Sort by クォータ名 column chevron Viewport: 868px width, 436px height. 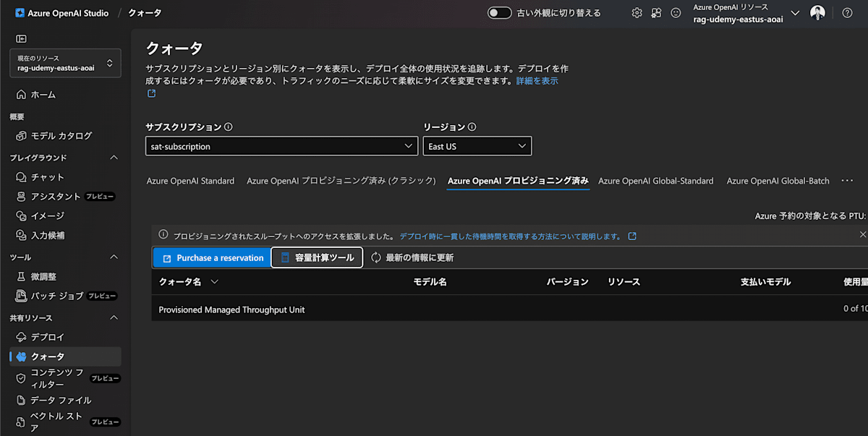click(214, 282)
